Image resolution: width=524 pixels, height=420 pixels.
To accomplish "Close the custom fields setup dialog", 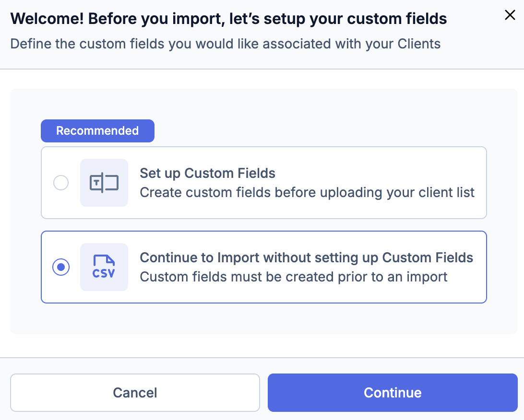I will [x=510, y=15].
